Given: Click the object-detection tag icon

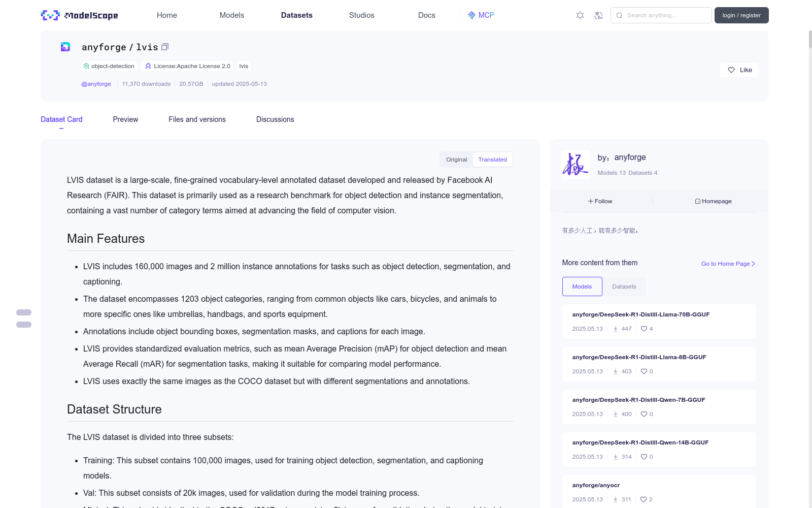Looking at the screenshot, I should (x=86, y=66).
